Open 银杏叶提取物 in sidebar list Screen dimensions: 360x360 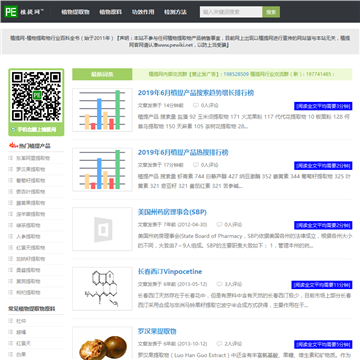[x=31, y=192]
